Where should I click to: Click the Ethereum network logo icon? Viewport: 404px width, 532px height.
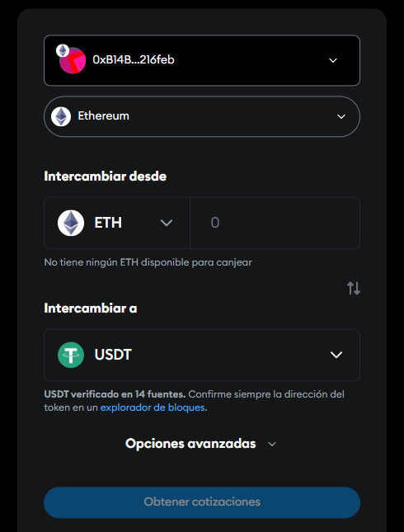pyautogui.click(x=61, y=116)
